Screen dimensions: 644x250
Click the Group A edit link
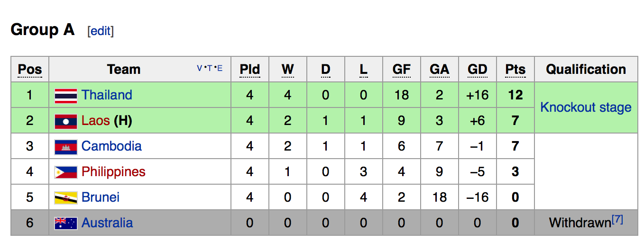pyautogui.click(x=101, y=31)
